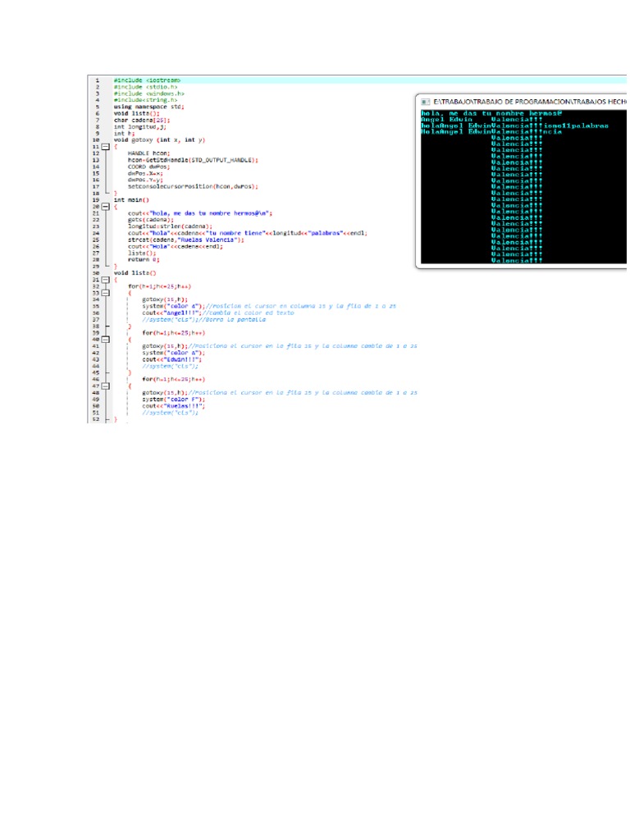Fold the first for loop at line 33
Screen dimensions: 630x840
tap(105, 292)
